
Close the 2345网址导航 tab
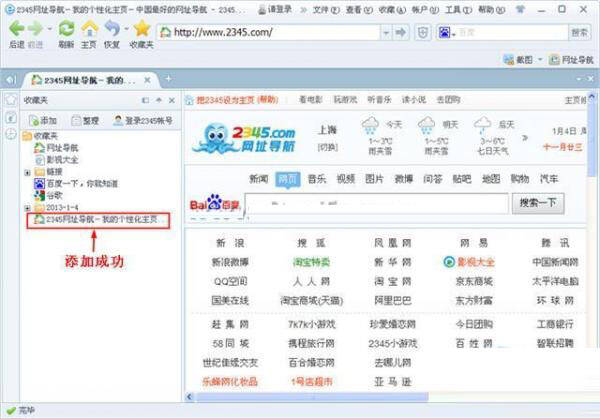tap(147, 80)
